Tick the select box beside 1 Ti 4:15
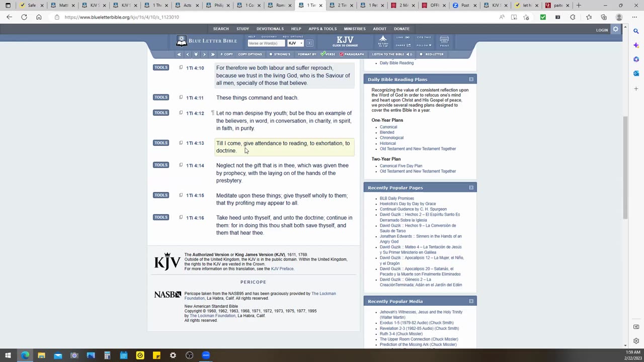This screenshot has width=644, height=362. click(181, 195)
